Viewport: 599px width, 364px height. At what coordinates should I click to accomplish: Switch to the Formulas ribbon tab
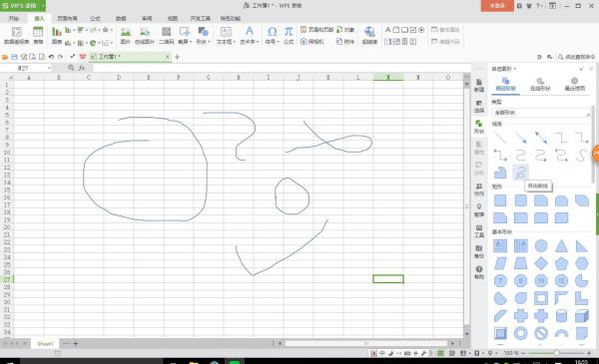coord(95,18)
